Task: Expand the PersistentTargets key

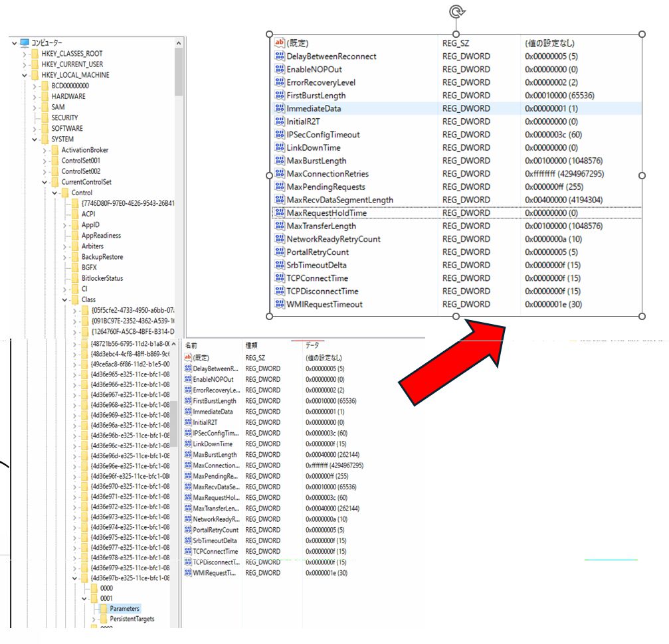Action: (94, 619)
